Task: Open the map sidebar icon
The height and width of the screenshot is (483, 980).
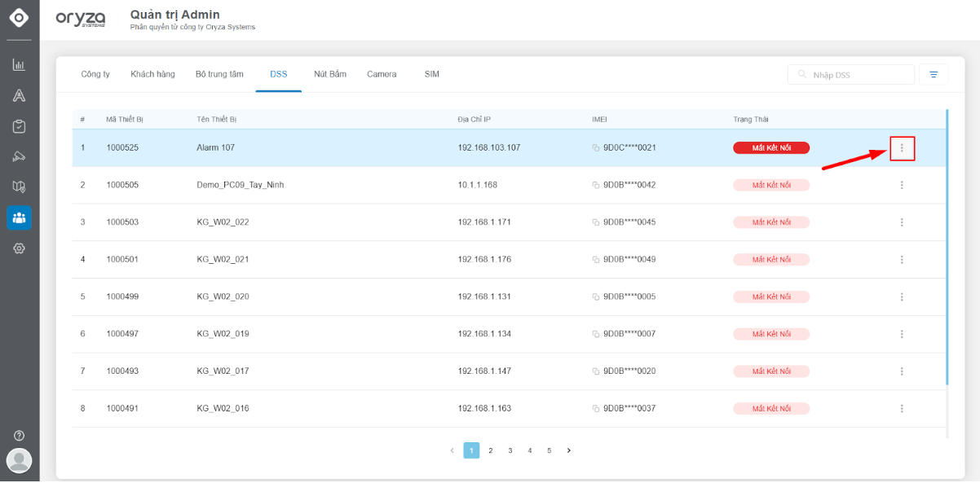Action: pyautogui.click(x=19, y=187)
